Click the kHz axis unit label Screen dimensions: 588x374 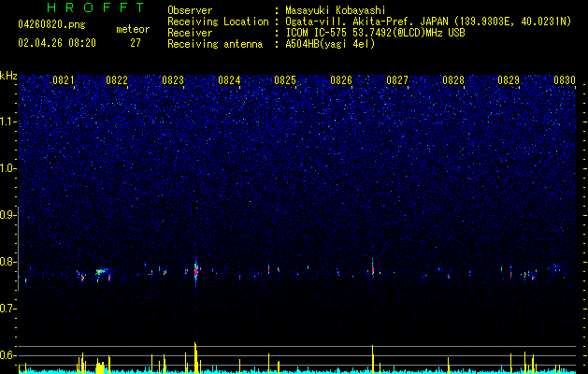[8, 76]
